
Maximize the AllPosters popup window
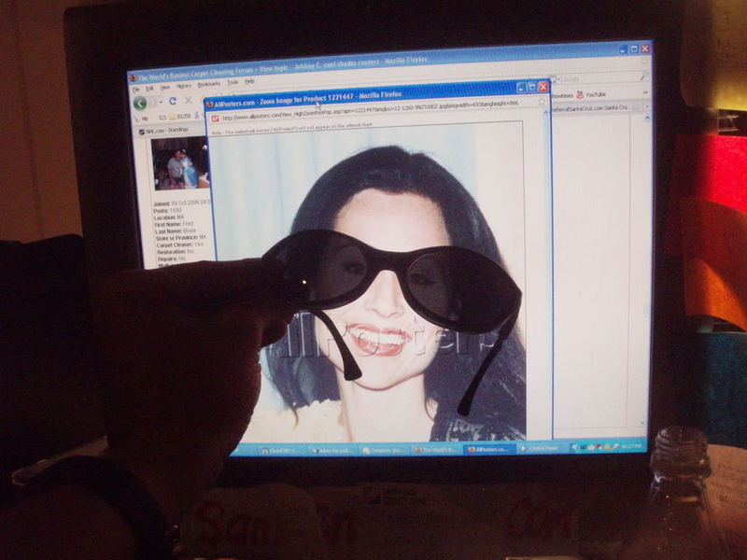[531, 87]
